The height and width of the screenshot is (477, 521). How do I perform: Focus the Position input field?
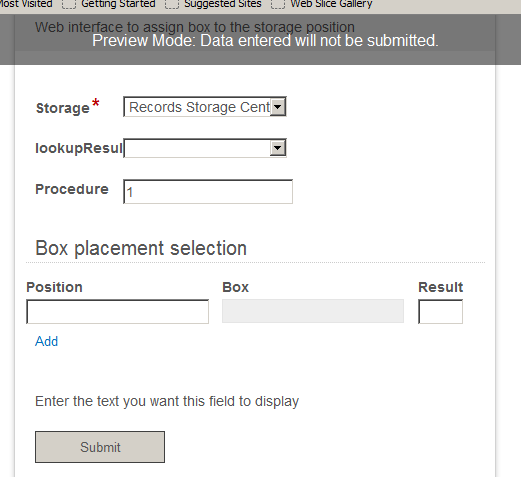(118, 311)
